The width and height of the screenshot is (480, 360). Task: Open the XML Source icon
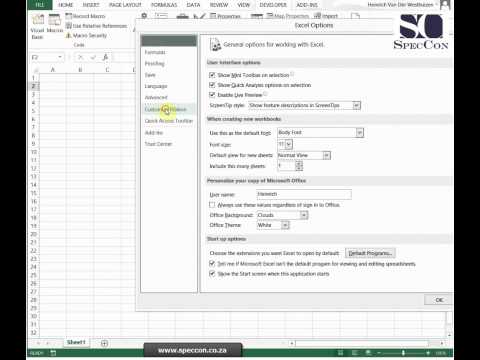257,16
